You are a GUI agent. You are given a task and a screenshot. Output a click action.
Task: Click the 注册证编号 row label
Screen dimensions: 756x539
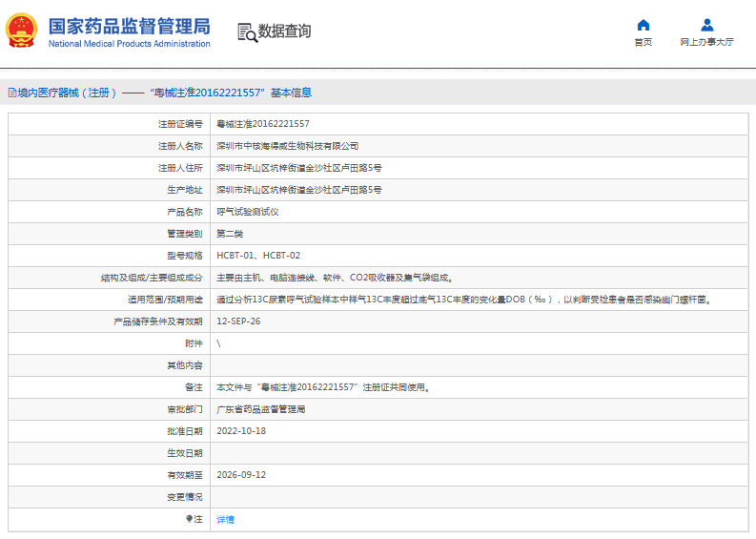(x=180, y=124)
